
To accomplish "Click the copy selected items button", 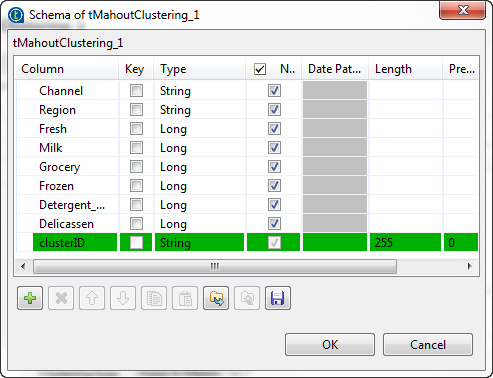I will [x=154, y=298].
